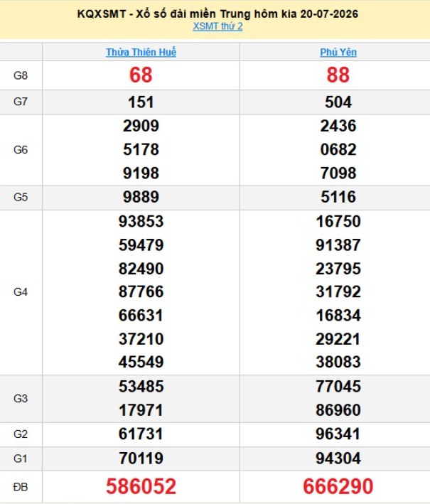The width and height of the screenshot is (430, 504).
Task: Select G7 result 151
Action: click(x=141, y=102)
